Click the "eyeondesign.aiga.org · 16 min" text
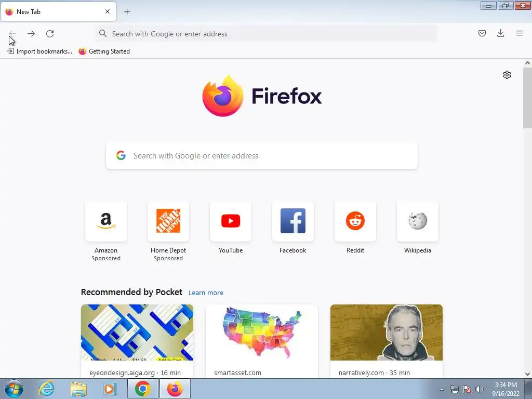 point(135,373)
